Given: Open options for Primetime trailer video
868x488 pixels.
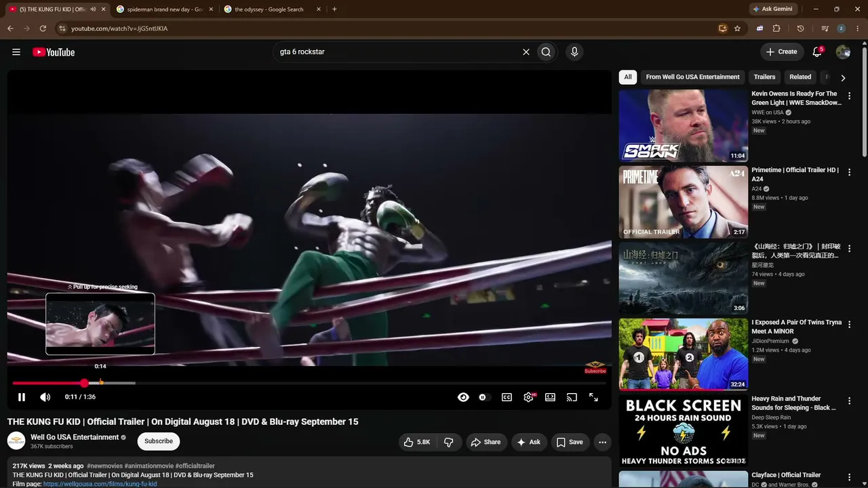Looking at the screenshot, I should click(x=849, y=173).
